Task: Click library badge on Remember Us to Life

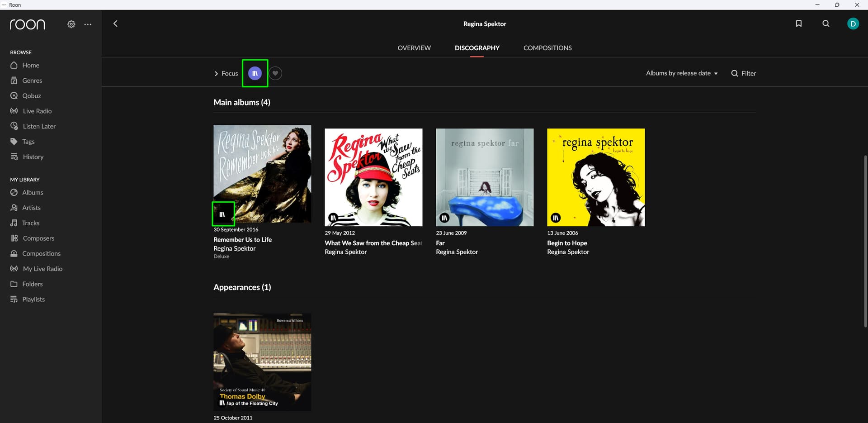Action: coord(222,214)
